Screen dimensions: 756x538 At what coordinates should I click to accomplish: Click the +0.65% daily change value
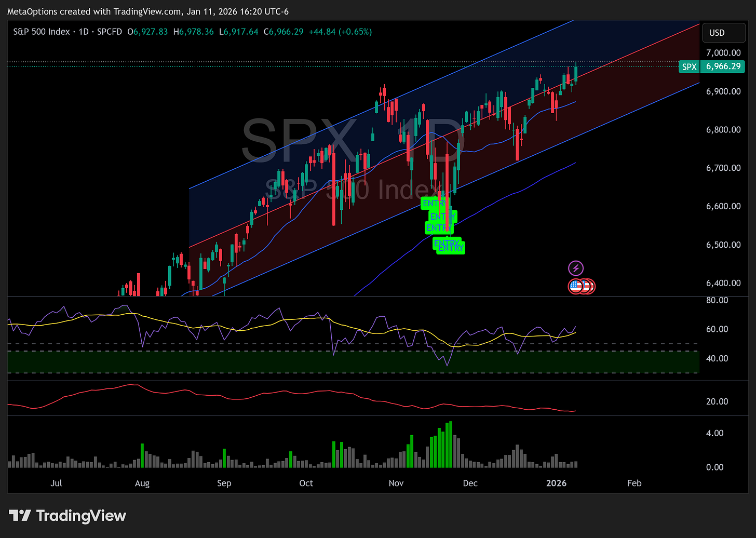point(356,32)
